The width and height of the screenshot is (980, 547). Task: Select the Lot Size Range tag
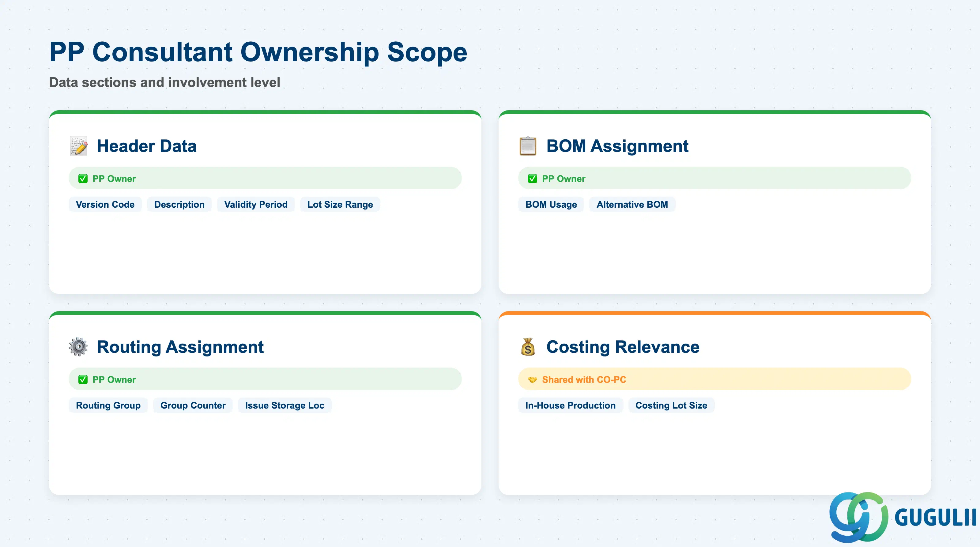point(340,205)
